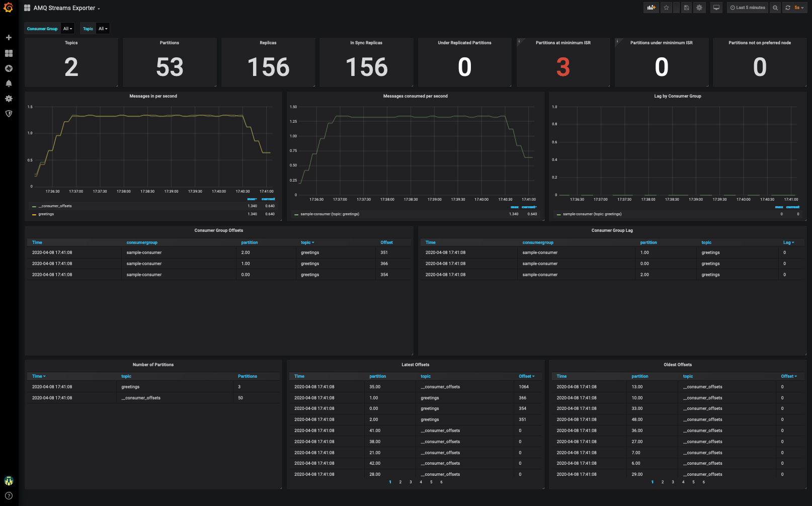The height and width of the screenshot is (506, 812).
Task: Sort Messages consumed legend by current
Action: tap(529, 207)
